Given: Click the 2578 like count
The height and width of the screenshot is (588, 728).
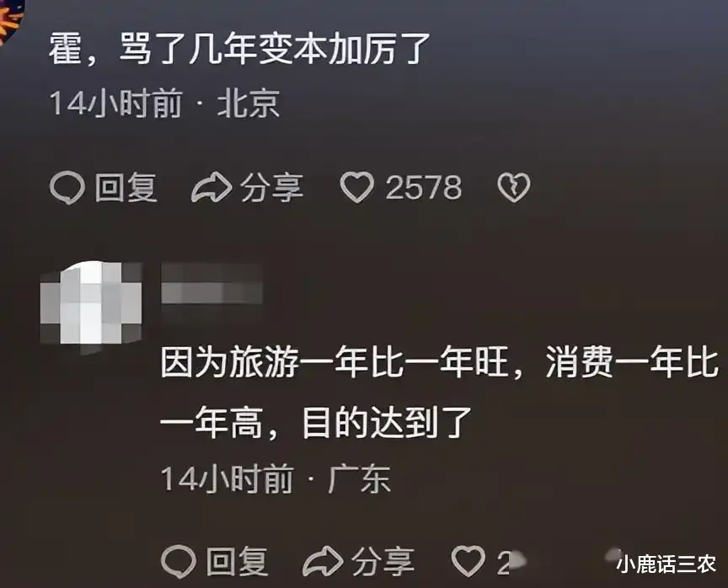Looking at the screenshot, I should tap(424, 188).
